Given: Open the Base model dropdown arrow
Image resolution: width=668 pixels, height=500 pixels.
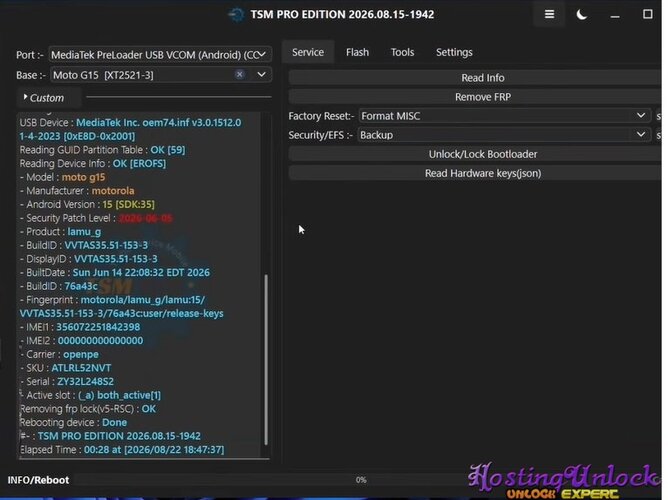Looking at the screenshot, I should [261, 75].
